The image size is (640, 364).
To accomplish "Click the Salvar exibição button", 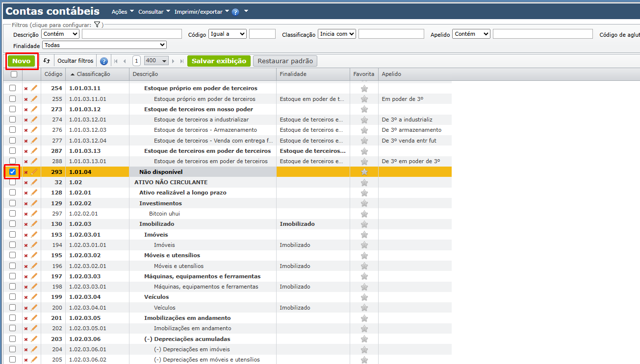I will click(x=219, y=61).
